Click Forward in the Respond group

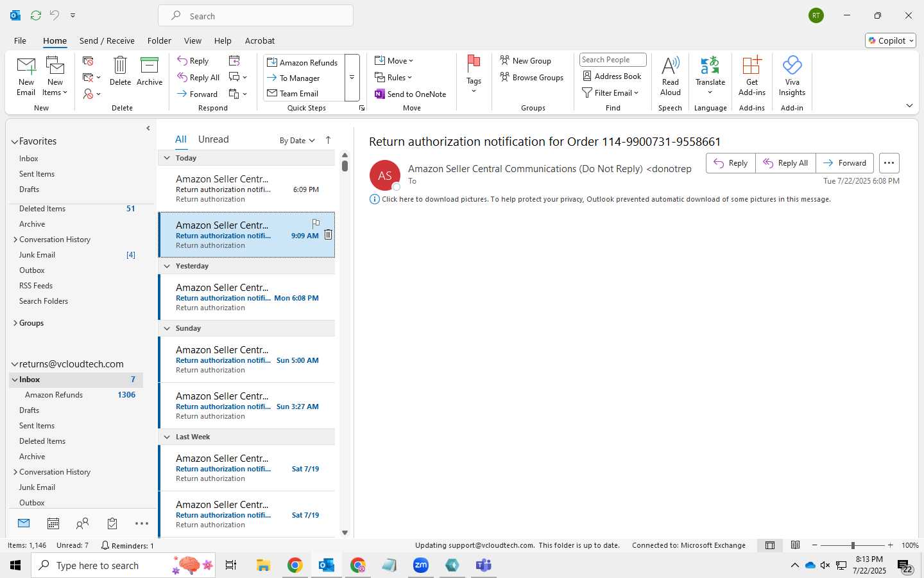coord(198,94)
